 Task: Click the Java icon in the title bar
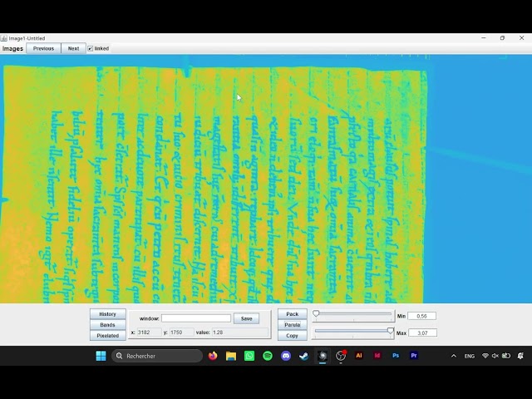(4, 38)
